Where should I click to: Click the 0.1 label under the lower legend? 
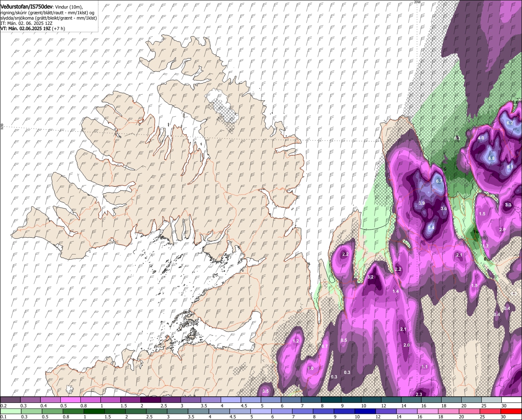(x=3, y=417)
